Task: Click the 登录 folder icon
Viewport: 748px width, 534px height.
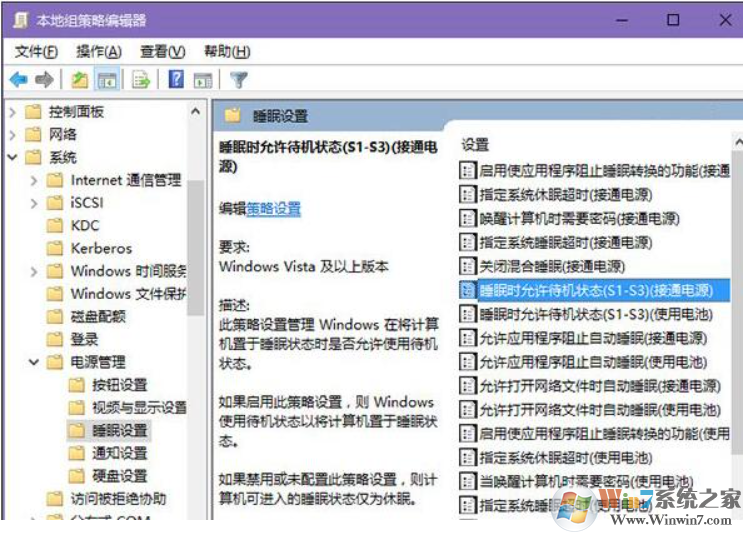Action: (x=55, y=339)
